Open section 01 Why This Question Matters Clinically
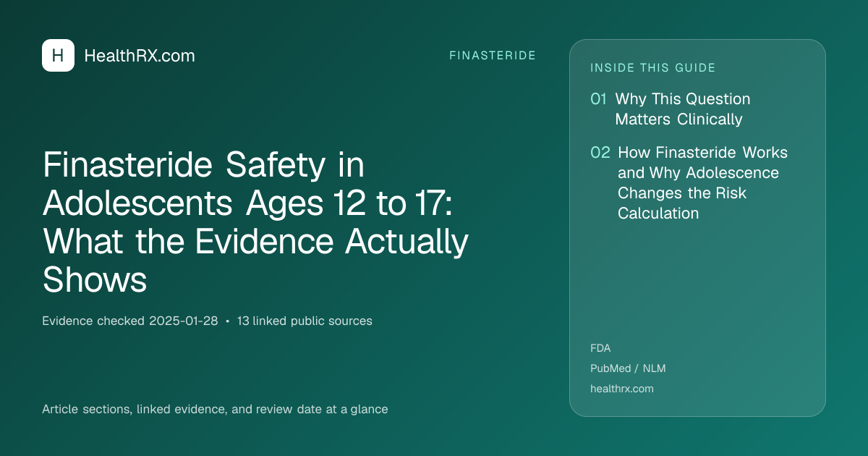868x456 pixels. (x=671, y=109)
